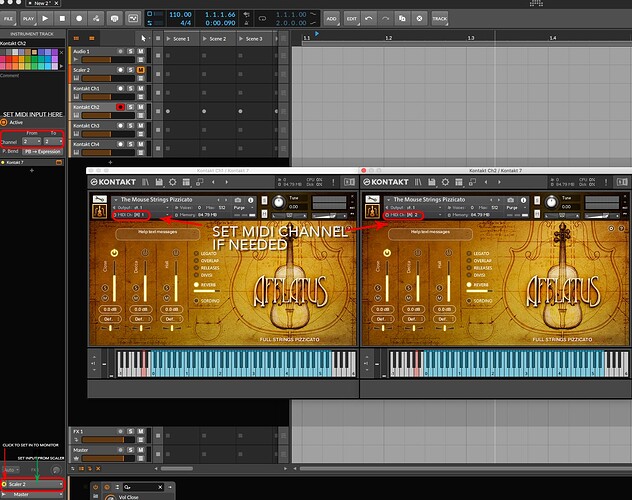Unmute the Scaler 2 track
The width and height of the screenshot is (632, 500).
140,70
